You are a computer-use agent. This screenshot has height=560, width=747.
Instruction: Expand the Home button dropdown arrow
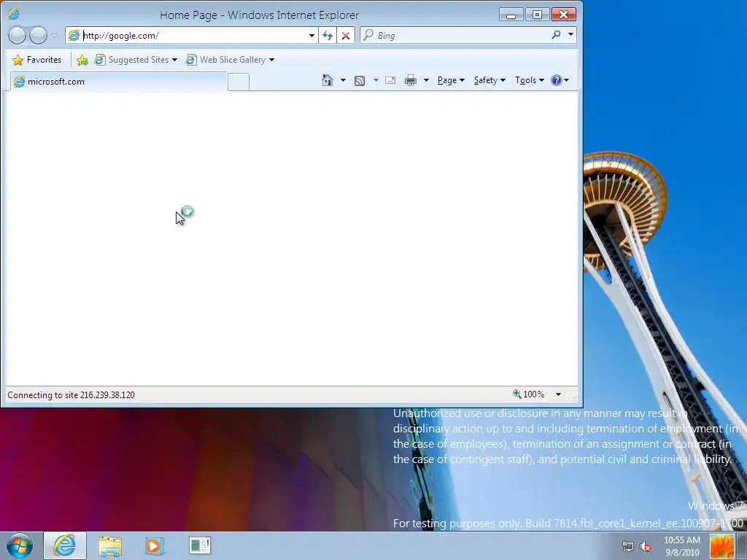pos(343,80)
